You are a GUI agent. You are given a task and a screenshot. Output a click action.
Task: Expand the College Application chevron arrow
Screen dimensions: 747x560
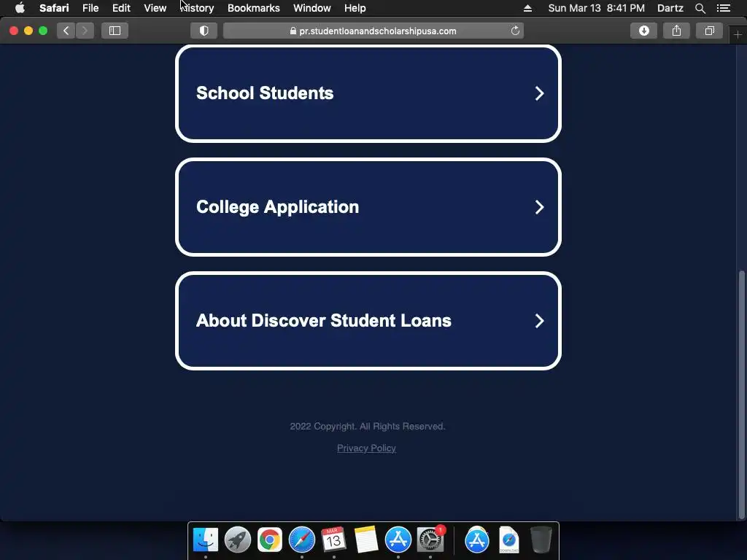pyautogui.click(x=539, y=207)
